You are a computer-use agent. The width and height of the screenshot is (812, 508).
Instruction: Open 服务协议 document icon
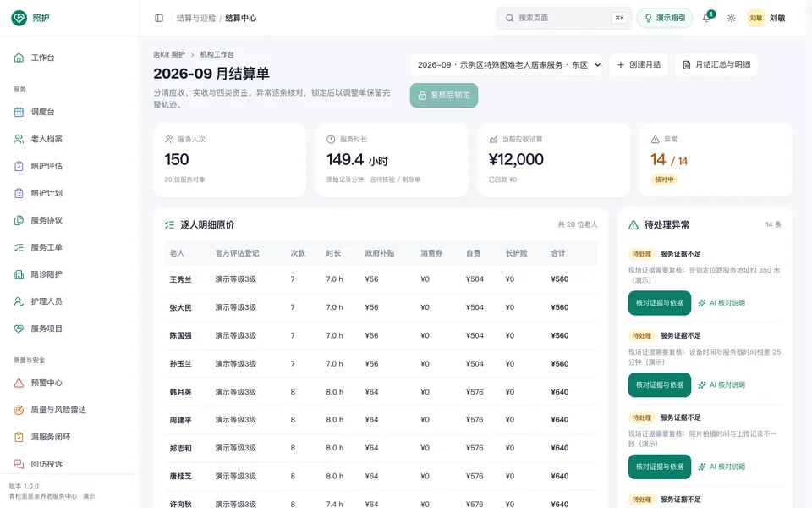(19, 220)
